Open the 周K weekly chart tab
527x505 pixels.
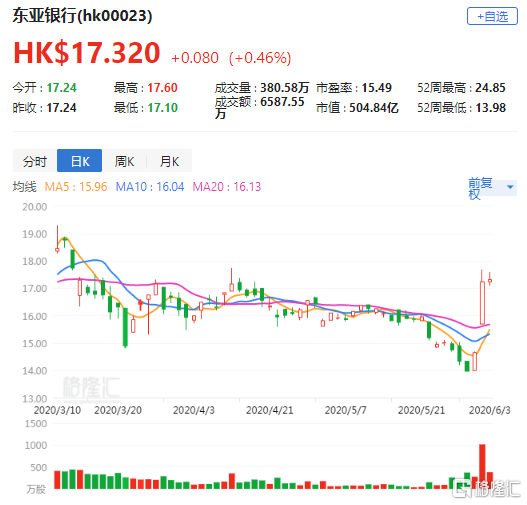click(124, 161)
